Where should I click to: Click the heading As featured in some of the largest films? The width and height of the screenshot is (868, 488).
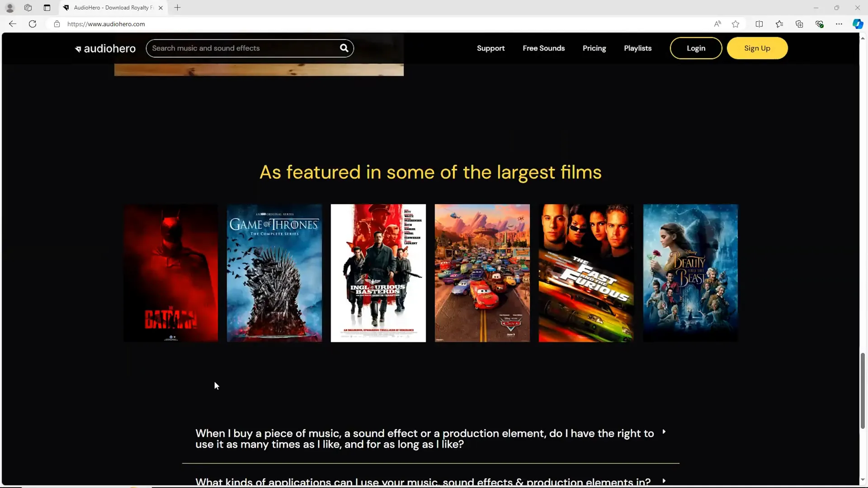430,172
